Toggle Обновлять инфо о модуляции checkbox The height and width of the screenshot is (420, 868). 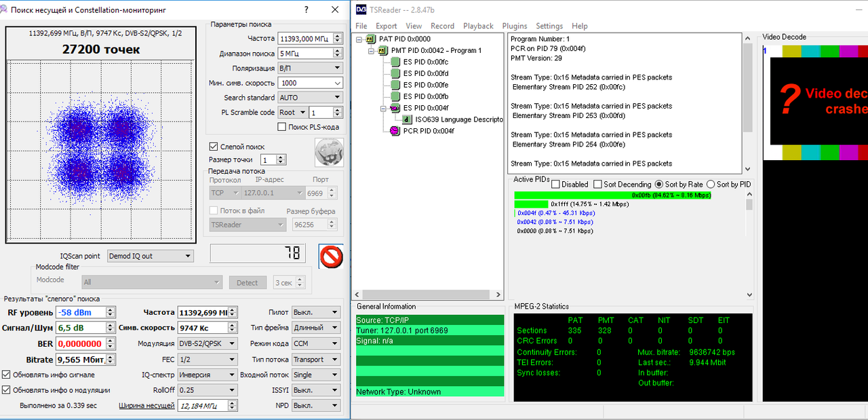tap(6, 390)
